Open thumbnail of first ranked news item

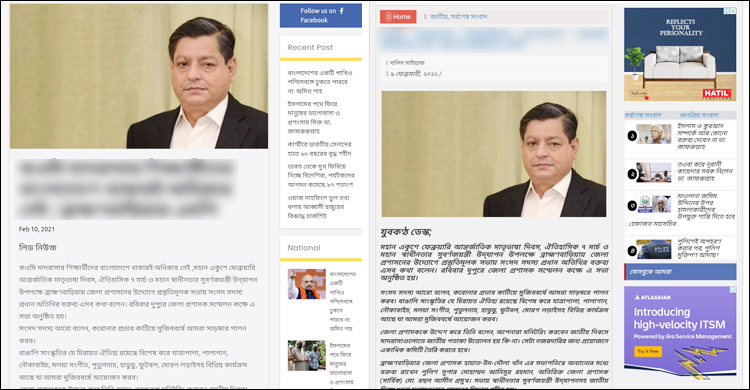pyautogui.click(x=654, y=134)
